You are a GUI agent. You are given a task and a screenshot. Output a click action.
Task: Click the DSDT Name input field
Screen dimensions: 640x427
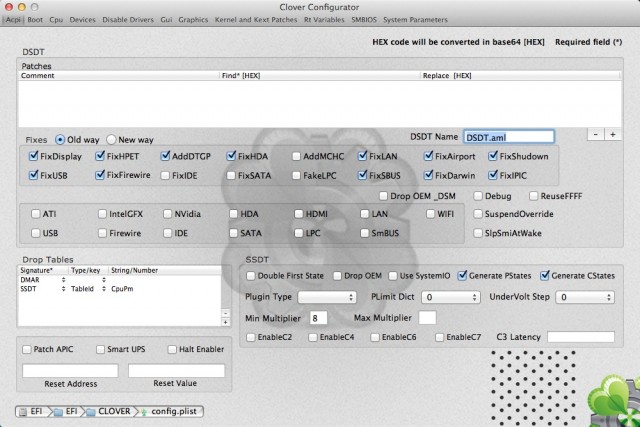pyautogui.click(x=509, y=137)
